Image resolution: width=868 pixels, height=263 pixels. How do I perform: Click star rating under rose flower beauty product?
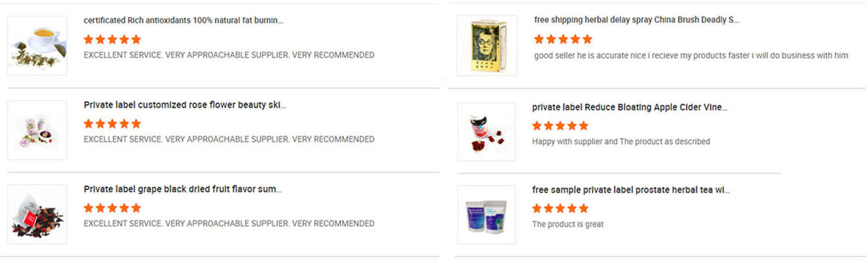tap(112, 123)
